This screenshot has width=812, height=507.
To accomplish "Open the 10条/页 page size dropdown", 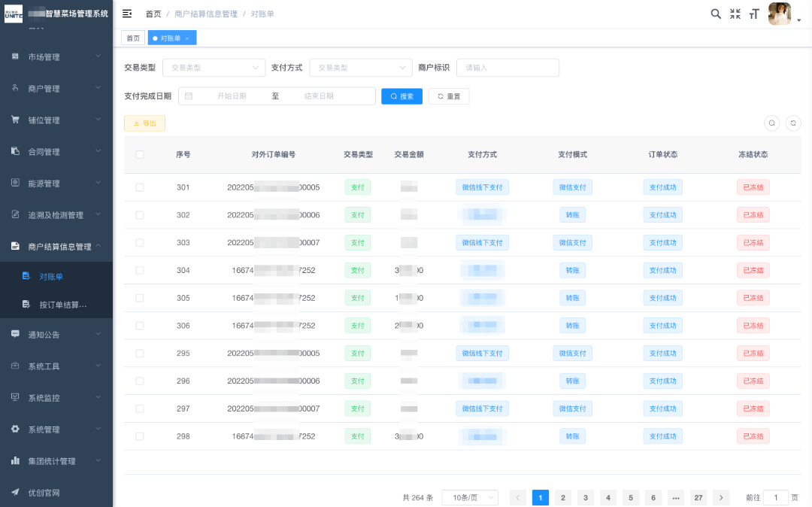I will coord(470,497).
